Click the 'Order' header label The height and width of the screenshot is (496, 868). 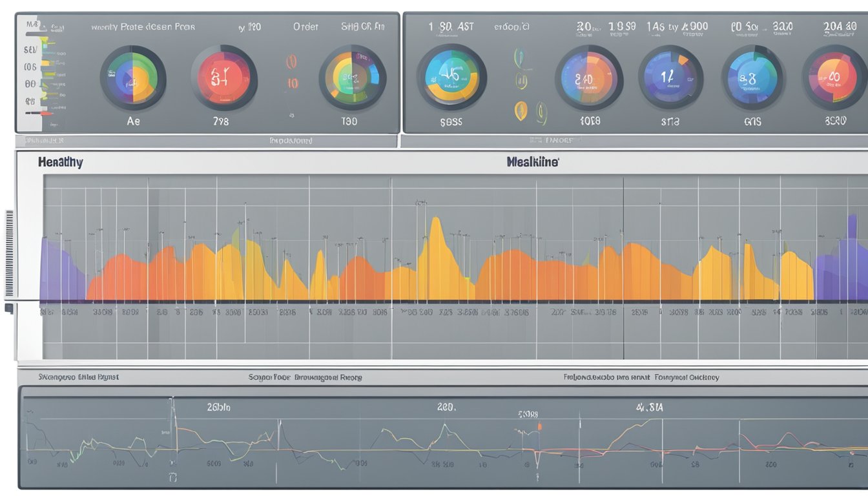coord(305,27)
